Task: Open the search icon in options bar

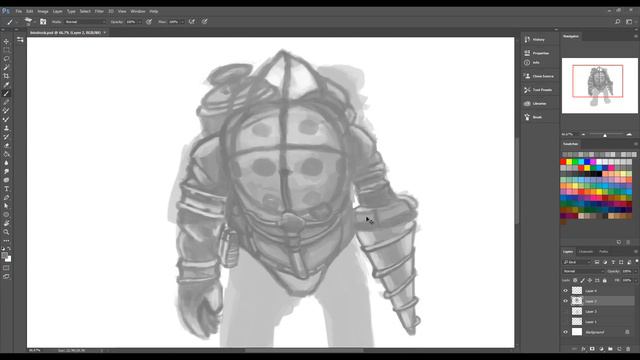Action: (618, 22)
